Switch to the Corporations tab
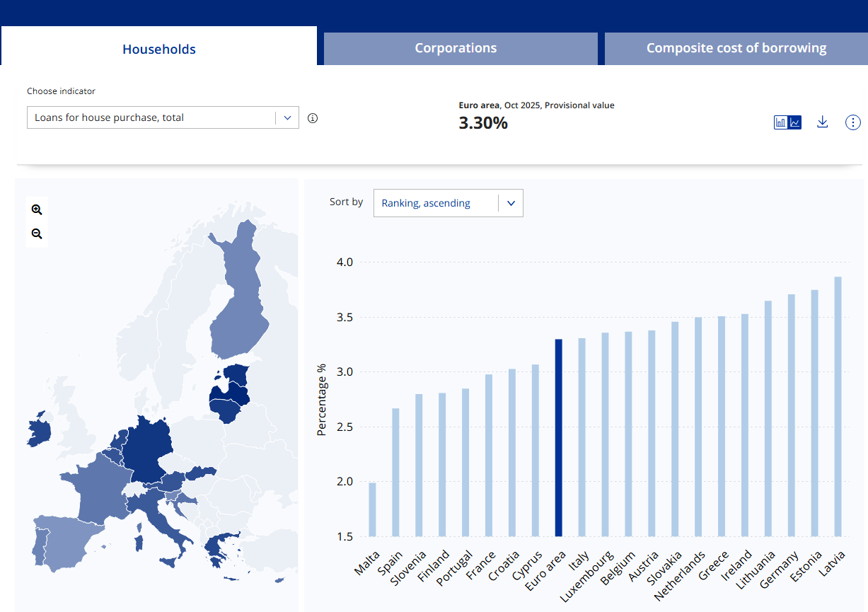 pyautogui.click(x=456, y=48)
